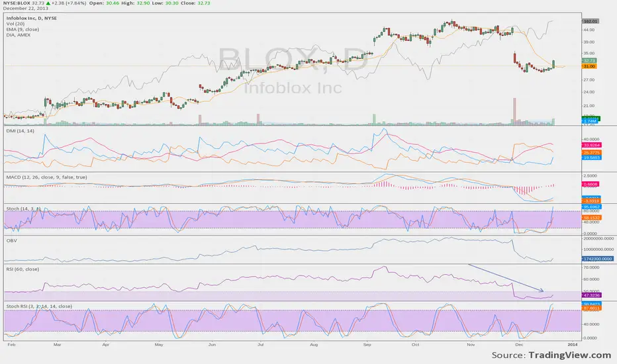Open the MACD (12, 26, close, 9) label
The height and width of the screenshot is (364, 617).
pos(46,177)
